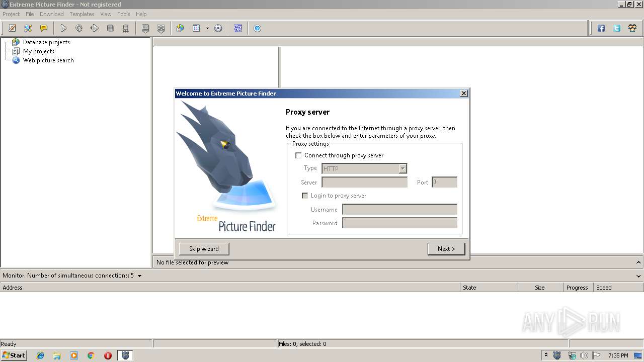Image resolution: width=644 pixels, height=362 pixels.
Task: Click the Skip wizard button
Action: coord(204,249)
